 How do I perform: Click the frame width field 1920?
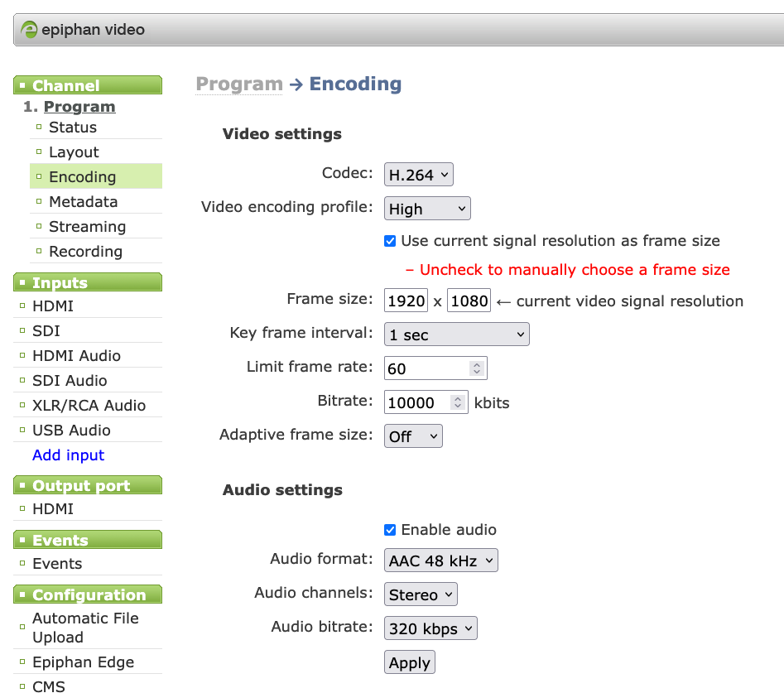pos(406,301)
